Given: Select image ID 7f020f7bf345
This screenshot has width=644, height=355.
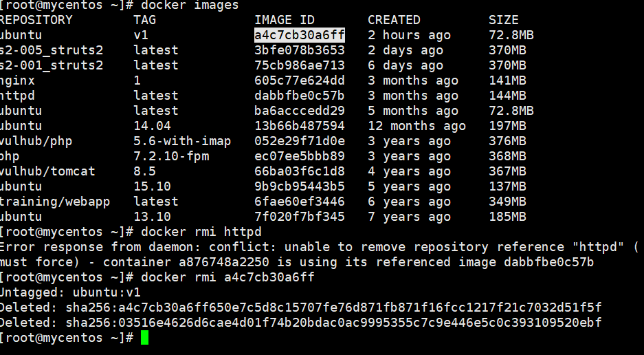Looking at the screenshot, I should point(300,217).
